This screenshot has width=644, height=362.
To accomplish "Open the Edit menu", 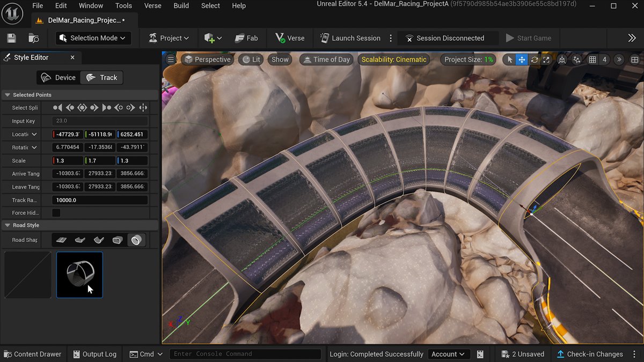I will click(61, 5).
